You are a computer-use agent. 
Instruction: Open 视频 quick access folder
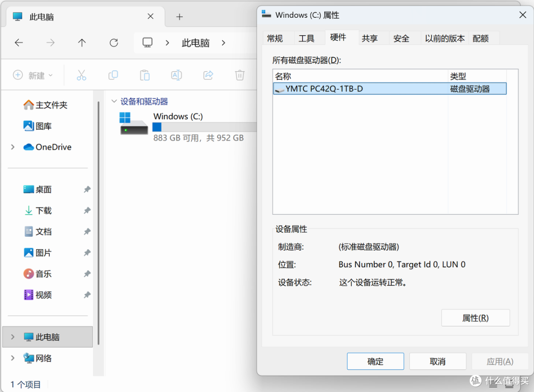coord(38,295)
